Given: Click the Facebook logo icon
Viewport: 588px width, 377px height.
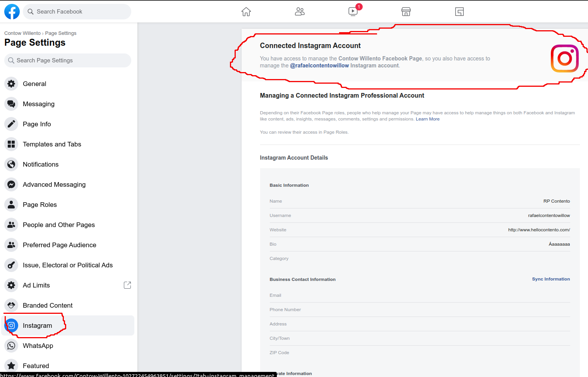Looking at the screenshot, I should click(12, 12).
